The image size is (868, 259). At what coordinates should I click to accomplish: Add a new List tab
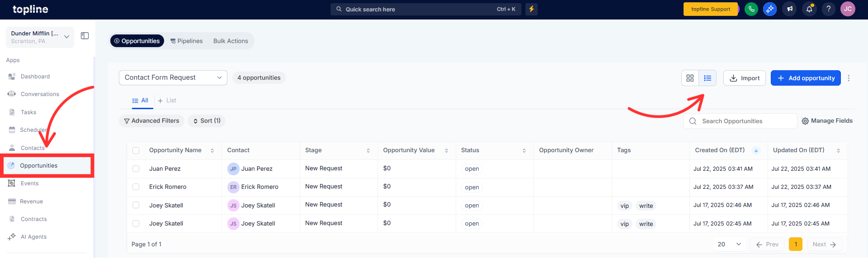167,101
